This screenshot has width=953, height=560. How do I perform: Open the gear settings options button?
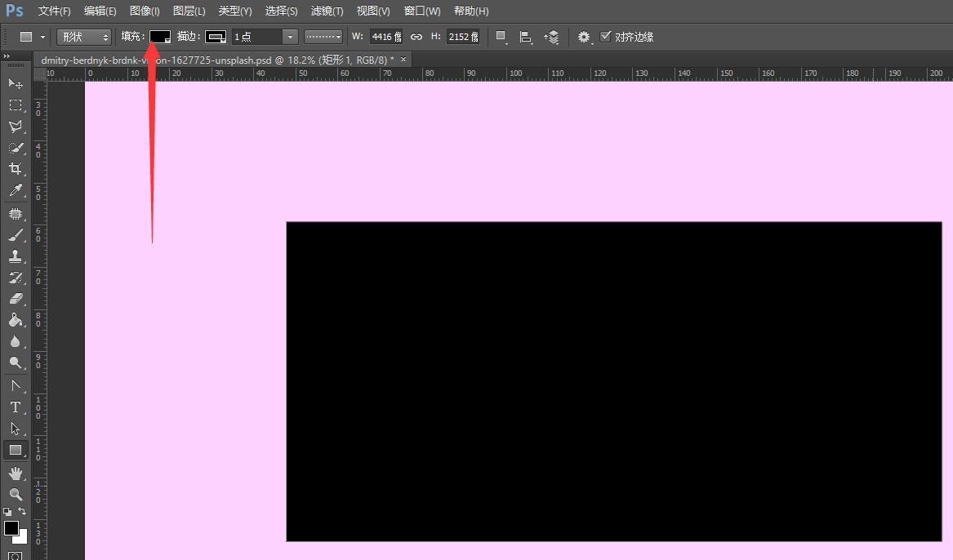point(583,37)
